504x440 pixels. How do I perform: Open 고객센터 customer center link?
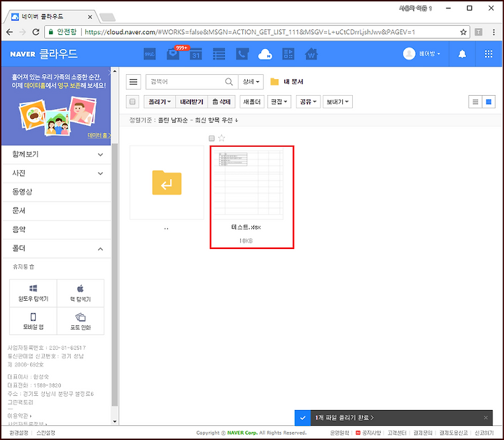click(x=397, y=433)
